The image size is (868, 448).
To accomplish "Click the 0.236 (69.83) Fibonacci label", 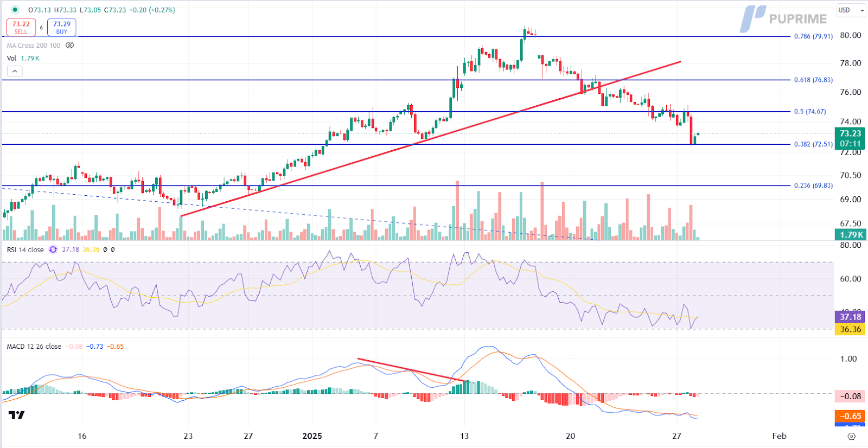I will point(813,185).
